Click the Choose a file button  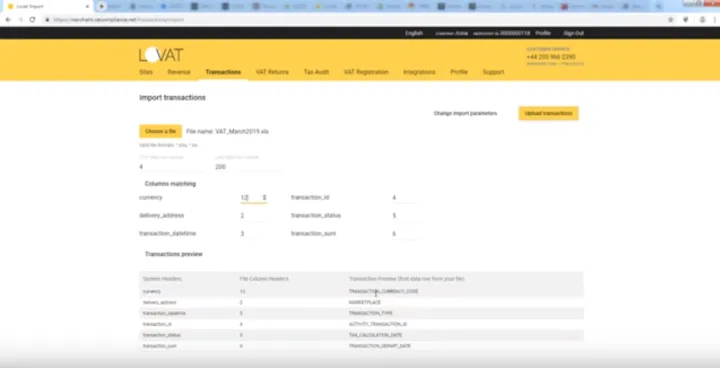[161, 131]
